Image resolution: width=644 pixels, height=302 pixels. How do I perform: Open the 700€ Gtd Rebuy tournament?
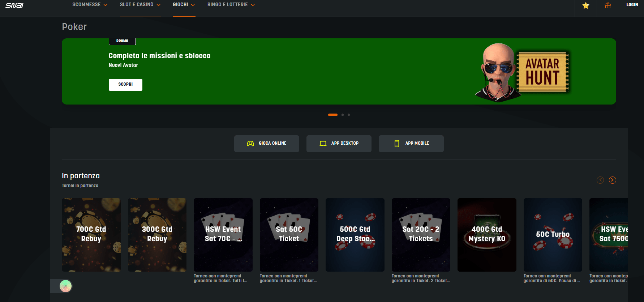coord(91,234)
